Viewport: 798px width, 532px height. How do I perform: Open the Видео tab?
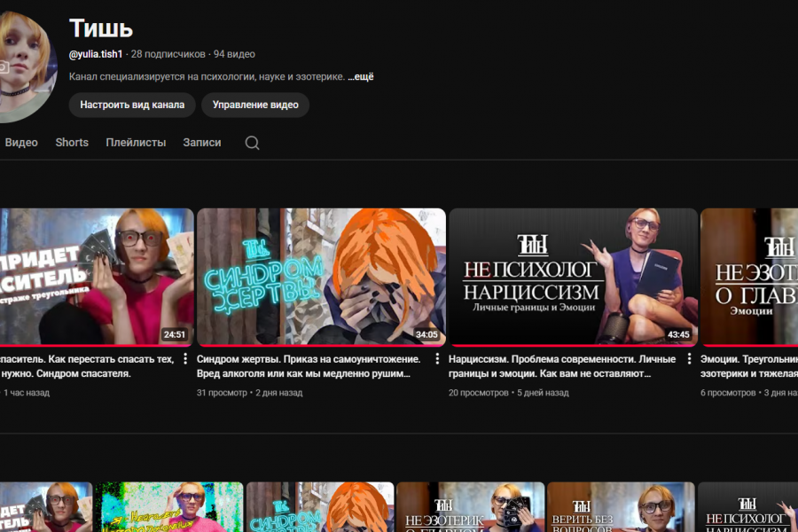(x=21, y=143)
